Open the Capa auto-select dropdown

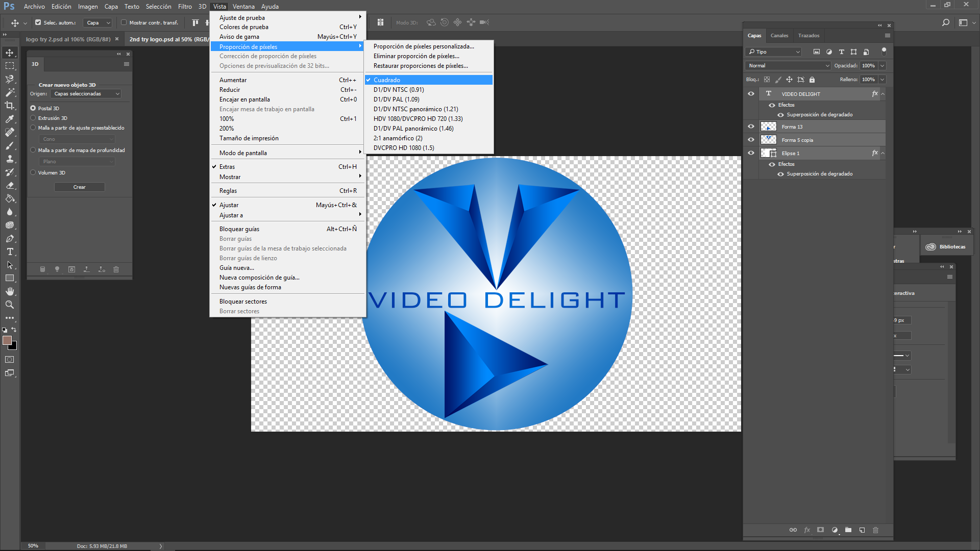point(97,22)
